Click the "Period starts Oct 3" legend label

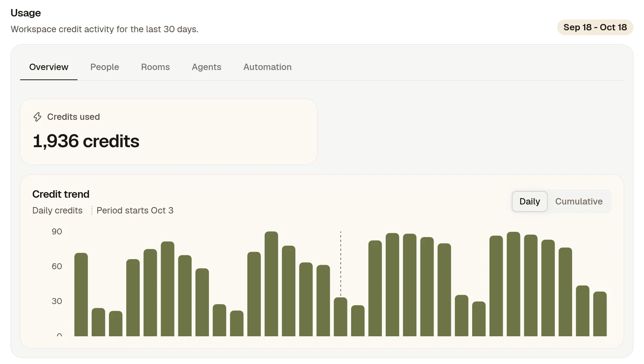click(135, 210)
